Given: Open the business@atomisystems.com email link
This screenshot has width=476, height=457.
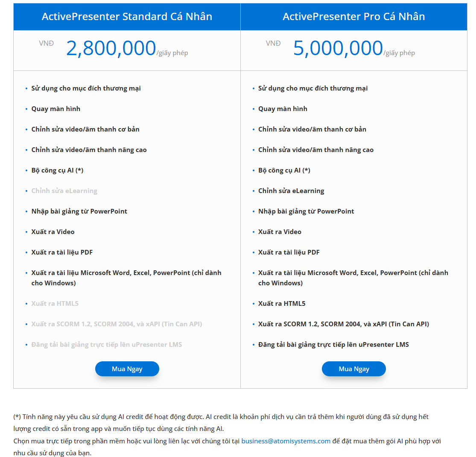Looking at the screenshot, I should point(286,441).
